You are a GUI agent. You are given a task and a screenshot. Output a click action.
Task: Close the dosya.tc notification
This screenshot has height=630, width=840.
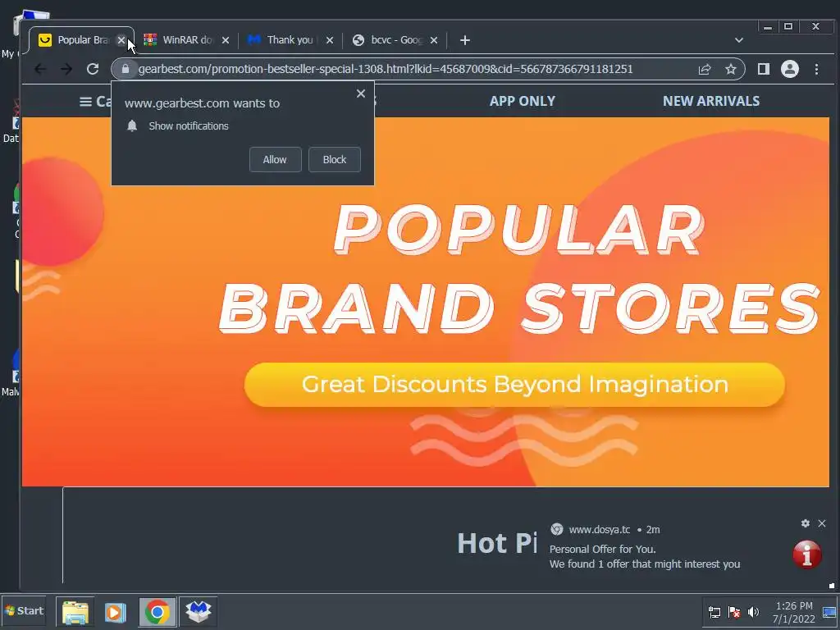pos(822,523)
